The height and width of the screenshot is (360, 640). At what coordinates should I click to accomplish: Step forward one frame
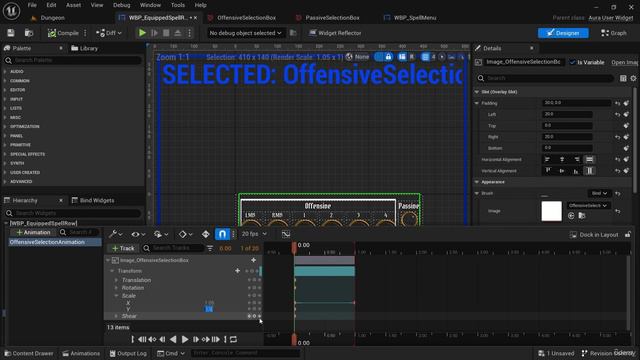point(196,339)
